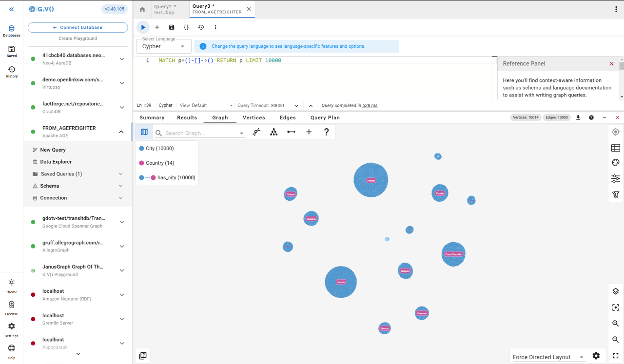Screen dimensions: 624x364
Task: Click the Connect Database button
Action: [x=78, y=28]
